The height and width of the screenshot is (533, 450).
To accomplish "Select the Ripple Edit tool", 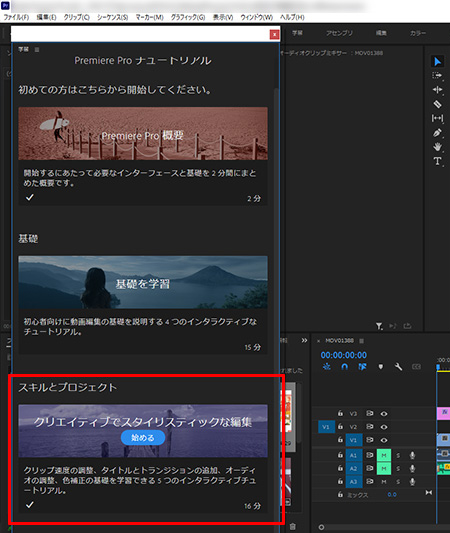I will (437, 89).
